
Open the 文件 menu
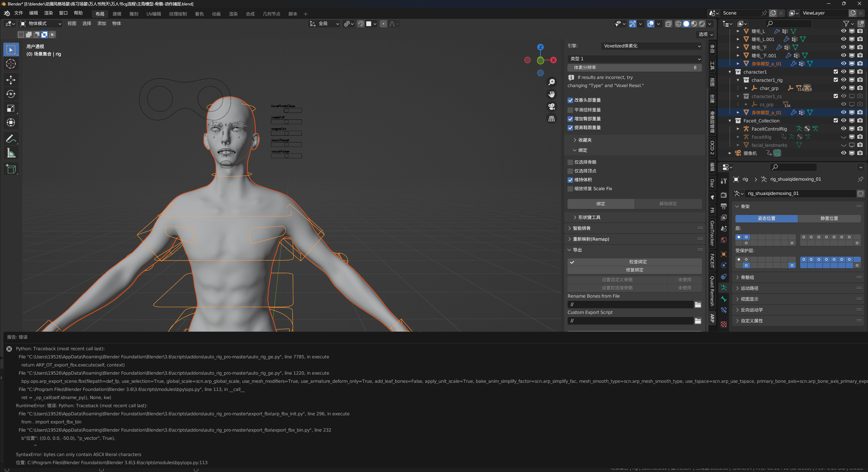[18, 13]
